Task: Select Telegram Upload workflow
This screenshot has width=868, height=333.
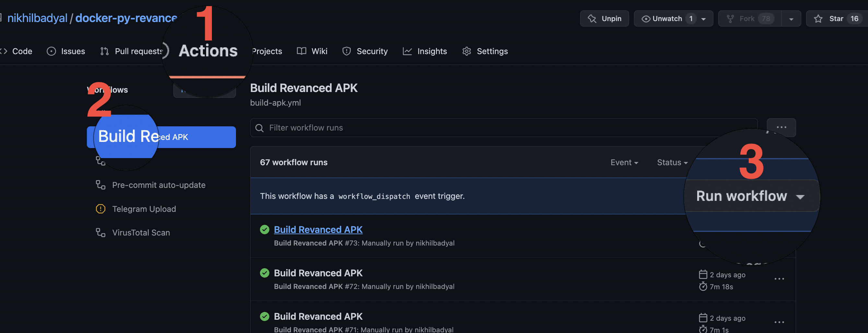Action: [x=144, y=209]
